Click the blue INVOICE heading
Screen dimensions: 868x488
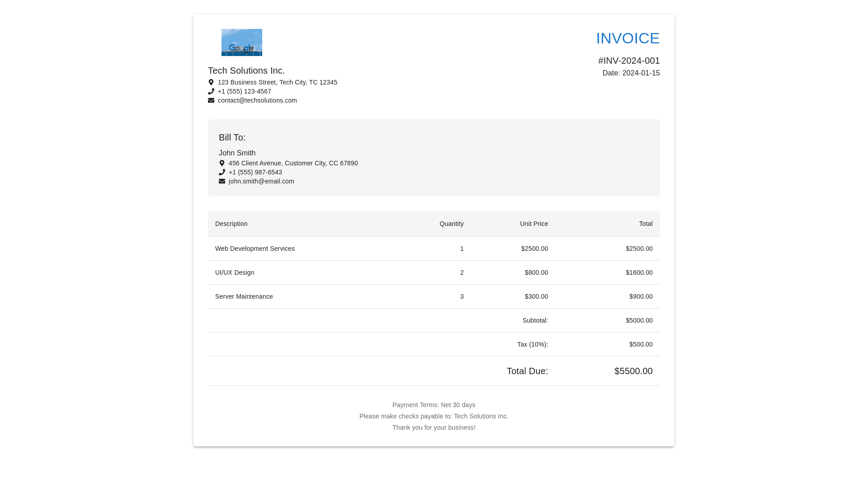(627, 38)
